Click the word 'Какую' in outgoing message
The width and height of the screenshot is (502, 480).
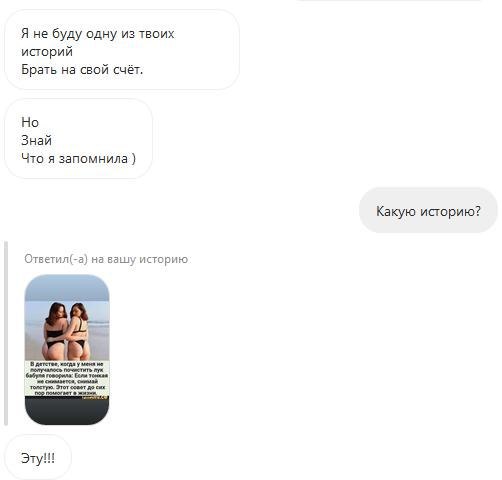pos(396,211)
